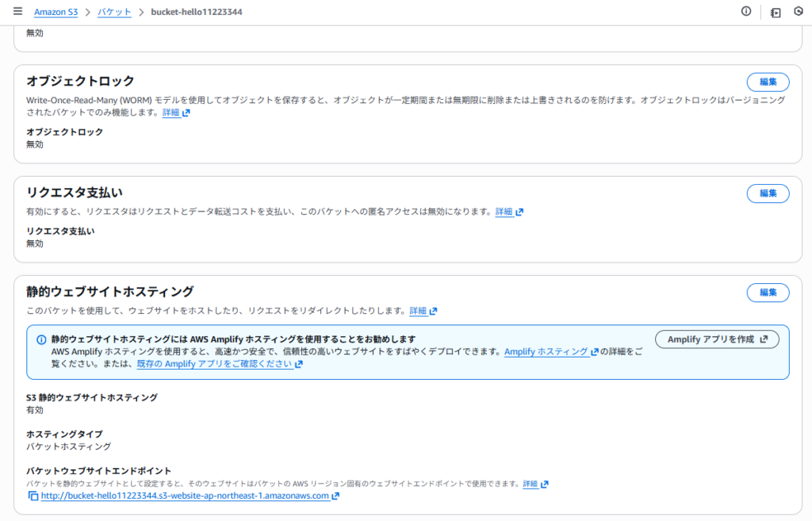
Task: Click external-link icon beside Amplify ホスティング link
Action: click(594, 352)
